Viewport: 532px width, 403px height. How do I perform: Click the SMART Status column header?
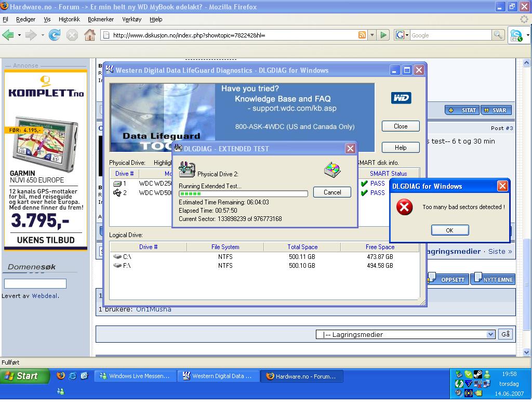388,174
